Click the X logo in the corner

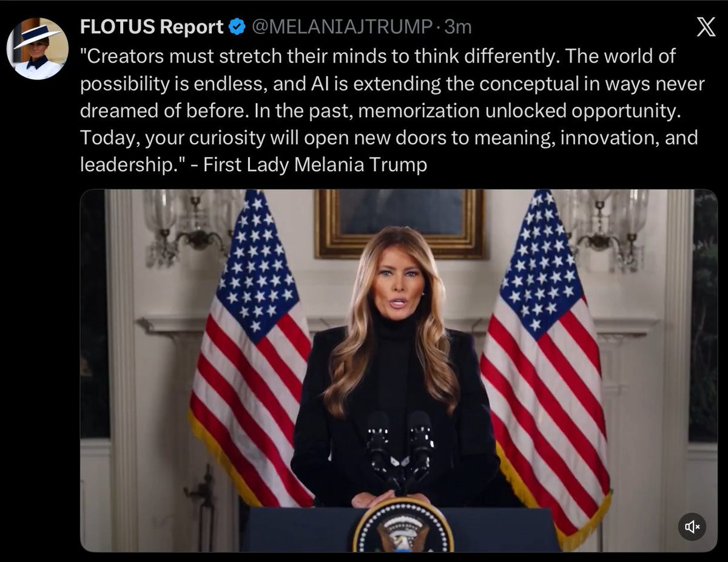(706, 27)
